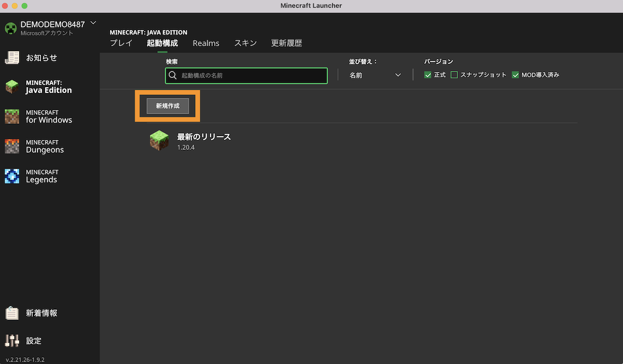The height and width of the screenshot is (364, 623).
Task: Open the Minecraft Legends icon
Action: pyautogui.click(x=12, y=176)
